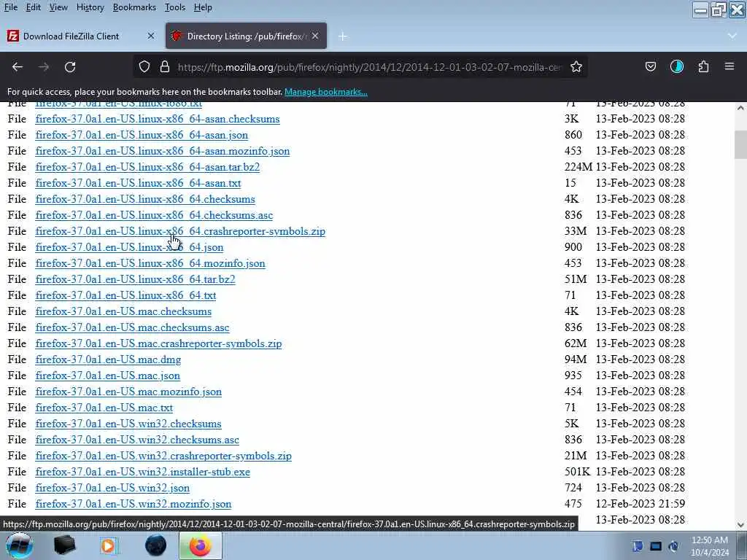Download the mac.dmg file
Viewport: 747px width, 560px height.
108,360
